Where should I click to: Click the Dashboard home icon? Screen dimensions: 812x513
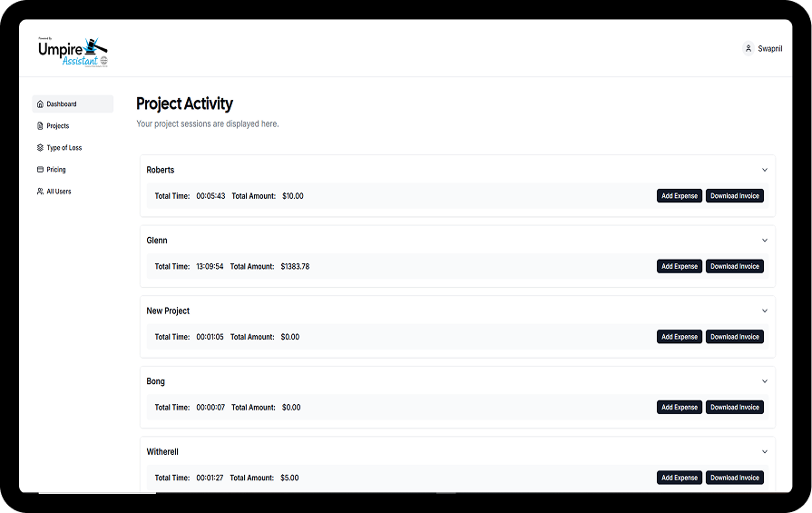40,104
